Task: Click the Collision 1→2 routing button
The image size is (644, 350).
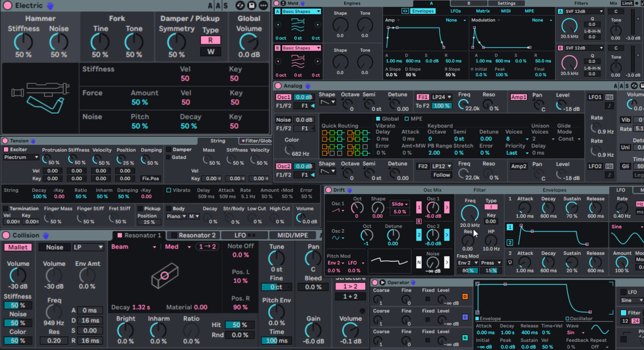Action: click(208, 247)
